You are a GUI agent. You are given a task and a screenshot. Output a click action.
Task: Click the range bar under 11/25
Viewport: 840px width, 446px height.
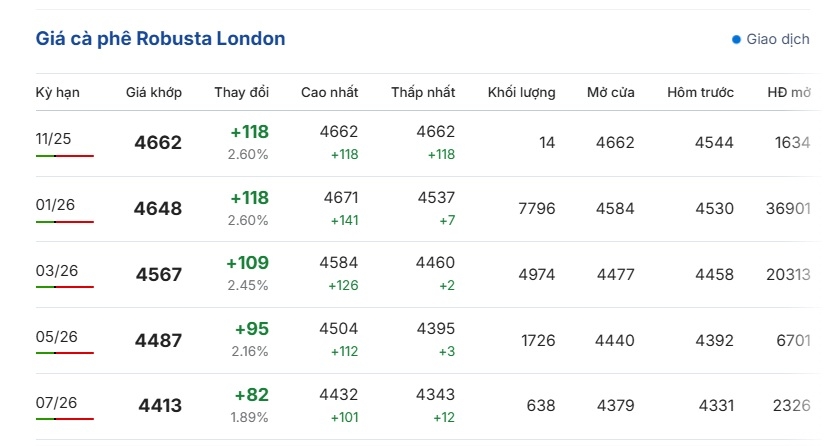[64, 156]
